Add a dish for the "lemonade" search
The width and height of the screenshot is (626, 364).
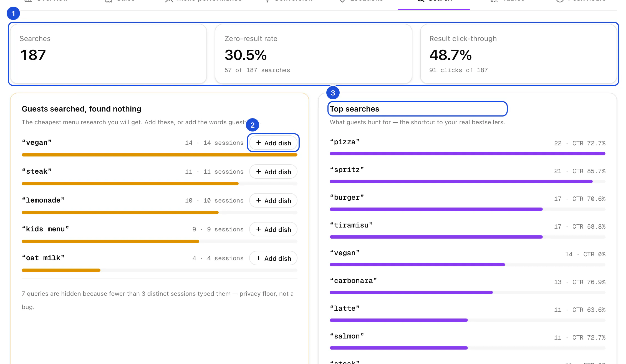(273, 201)
